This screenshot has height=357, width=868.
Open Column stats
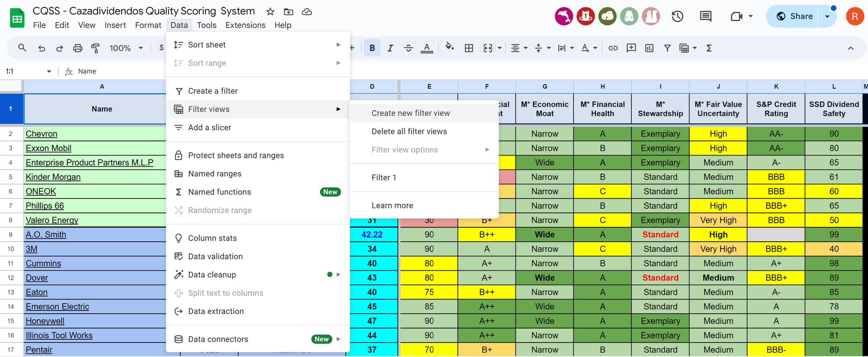click(258, 238)
